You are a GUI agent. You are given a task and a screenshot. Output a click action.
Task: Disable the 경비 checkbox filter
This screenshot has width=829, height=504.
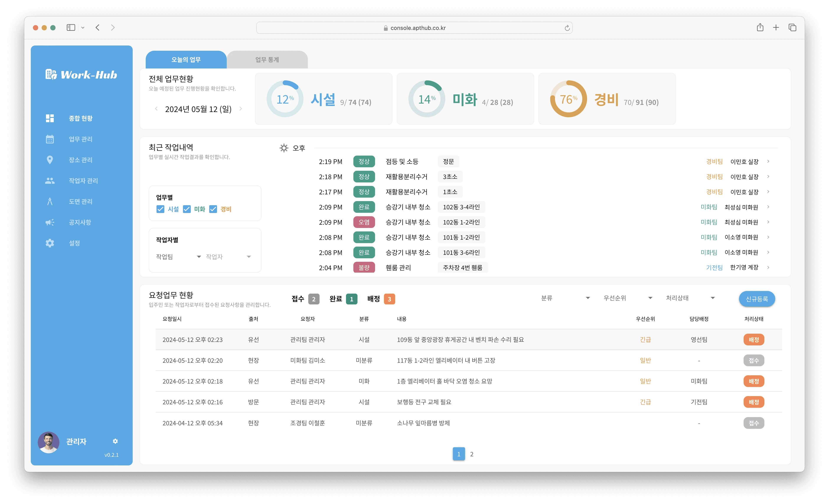[213, 209]
